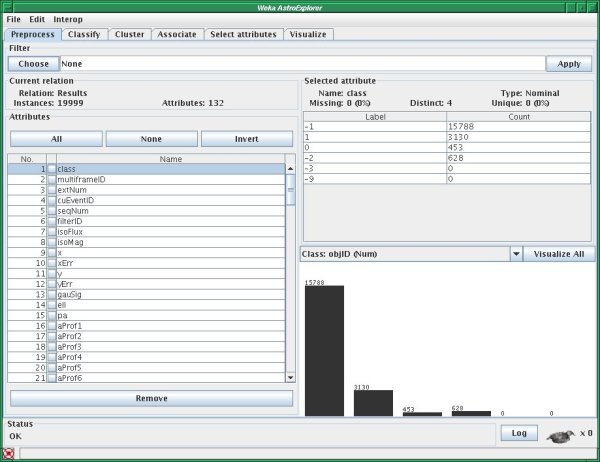Click the Weka bird icon
The height and width of the screenshot is (462, 600).
(x=560, y=434)
